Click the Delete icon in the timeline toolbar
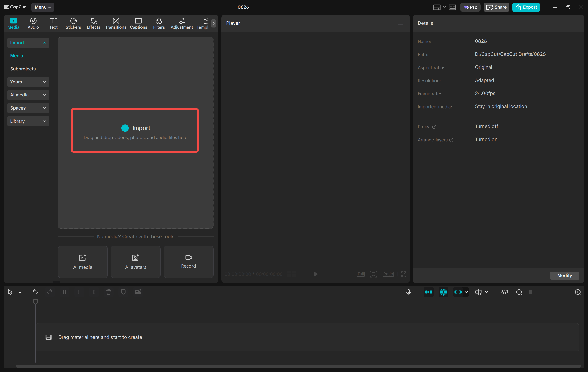This screenshot has height=372, width=588. tap(108, 292)
